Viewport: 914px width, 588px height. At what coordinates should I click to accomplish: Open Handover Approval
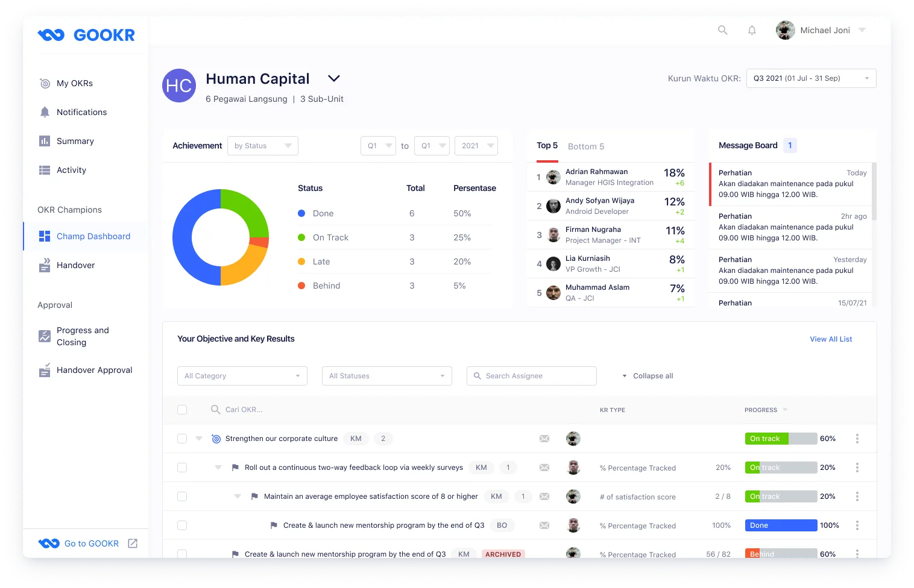[94, 370]
